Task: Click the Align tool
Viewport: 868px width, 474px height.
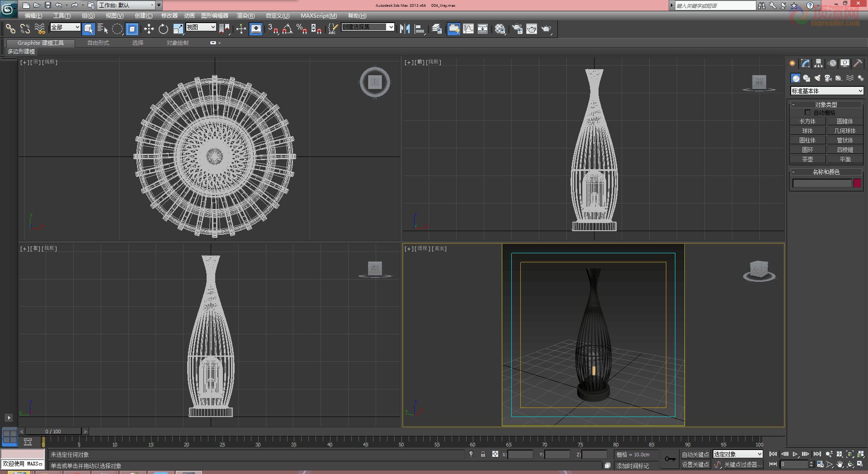Action: 420,29
